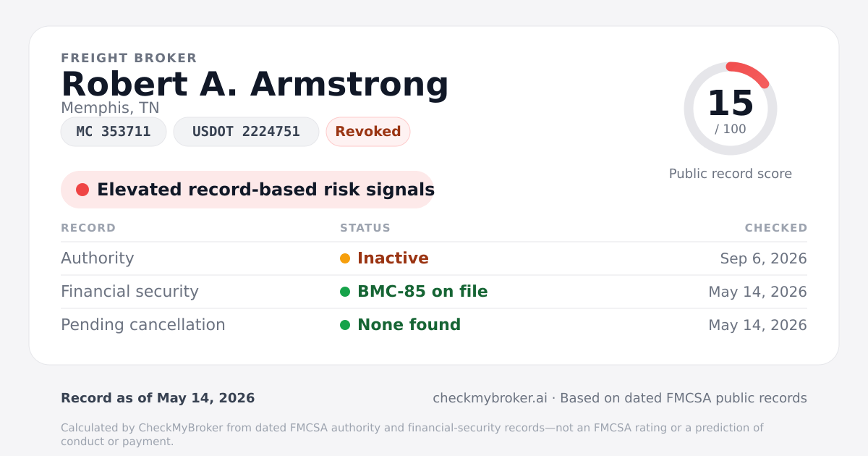Select the Authority record row
The image size is (868, 456).
[434, 258]
